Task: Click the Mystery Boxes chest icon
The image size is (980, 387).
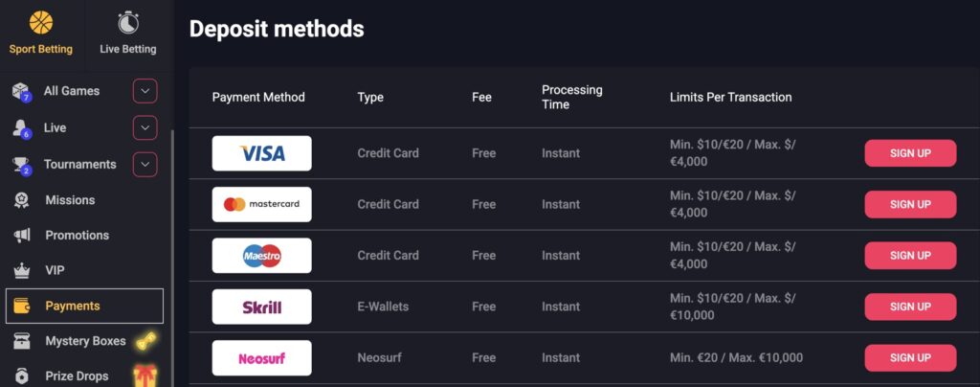Action: click(x=21, y=341)
